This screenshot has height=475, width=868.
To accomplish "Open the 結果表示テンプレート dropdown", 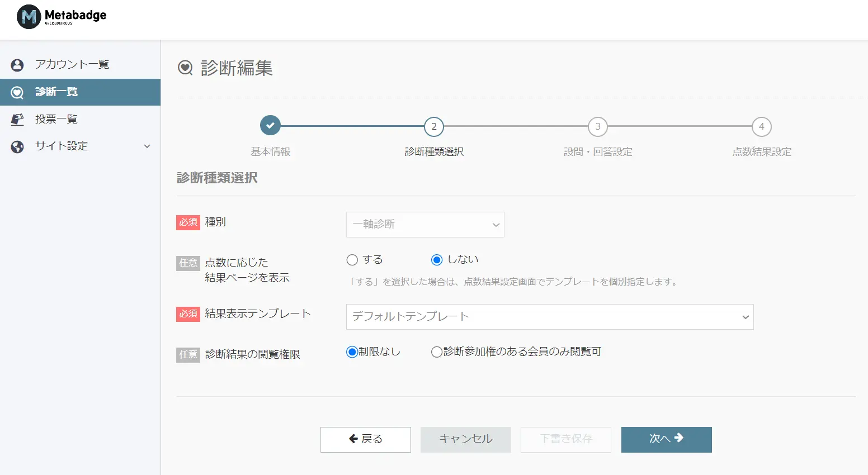I will click(x=550, y=317).
